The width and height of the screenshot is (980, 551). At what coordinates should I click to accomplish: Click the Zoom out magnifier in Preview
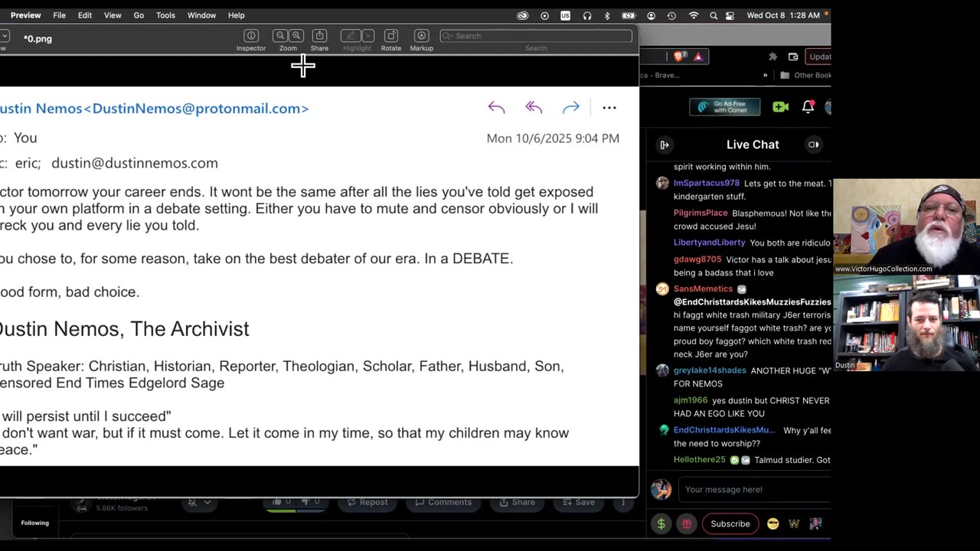pos(280,36)
